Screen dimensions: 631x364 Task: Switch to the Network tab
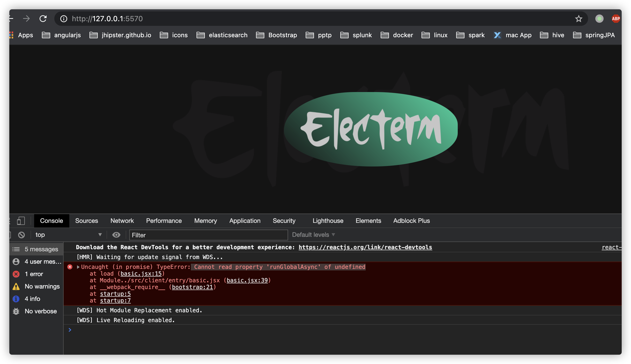click(x=122, y=221)
